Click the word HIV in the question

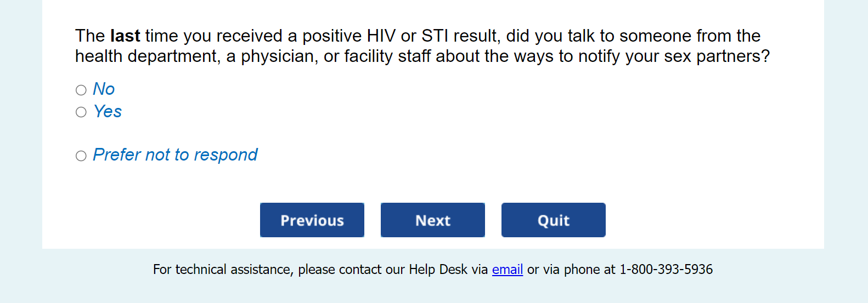point(381,36)
